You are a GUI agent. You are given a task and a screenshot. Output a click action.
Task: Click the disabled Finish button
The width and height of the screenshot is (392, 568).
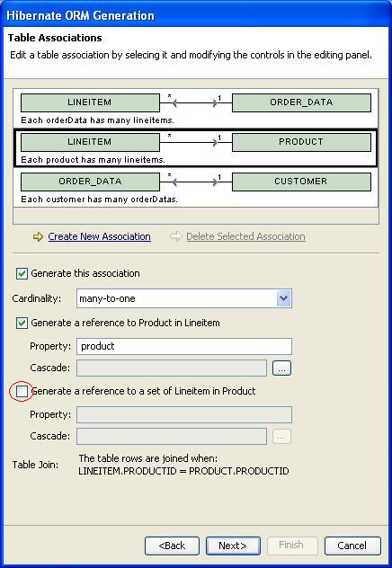(x=293, y=546)
